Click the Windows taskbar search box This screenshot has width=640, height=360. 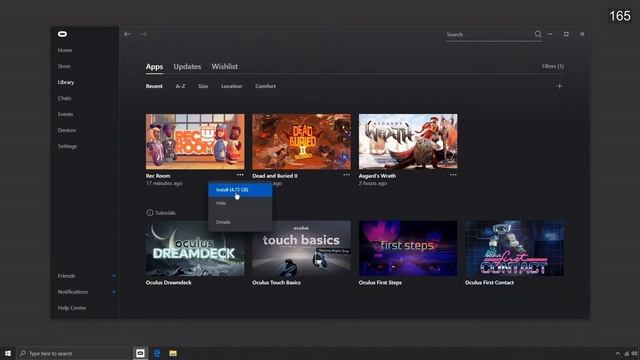73,353
